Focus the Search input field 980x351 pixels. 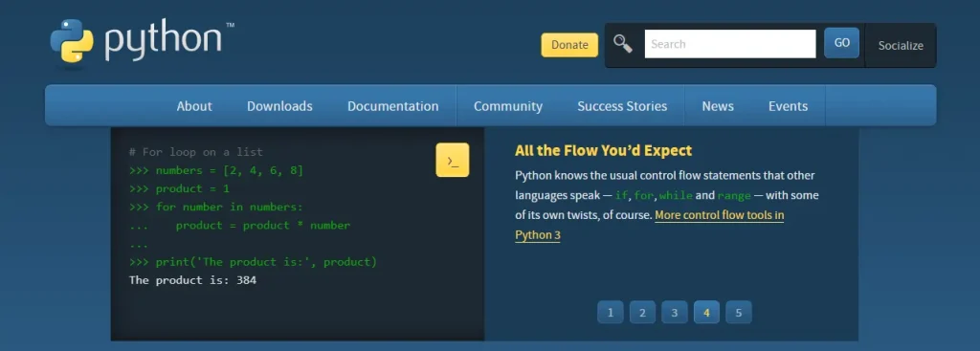[x=730, y=44]
